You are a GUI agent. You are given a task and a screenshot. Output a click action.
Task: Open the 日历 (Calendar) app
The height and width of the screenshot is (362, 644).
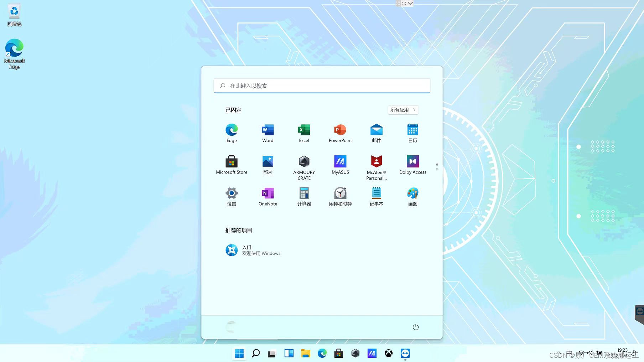point(412,133)
